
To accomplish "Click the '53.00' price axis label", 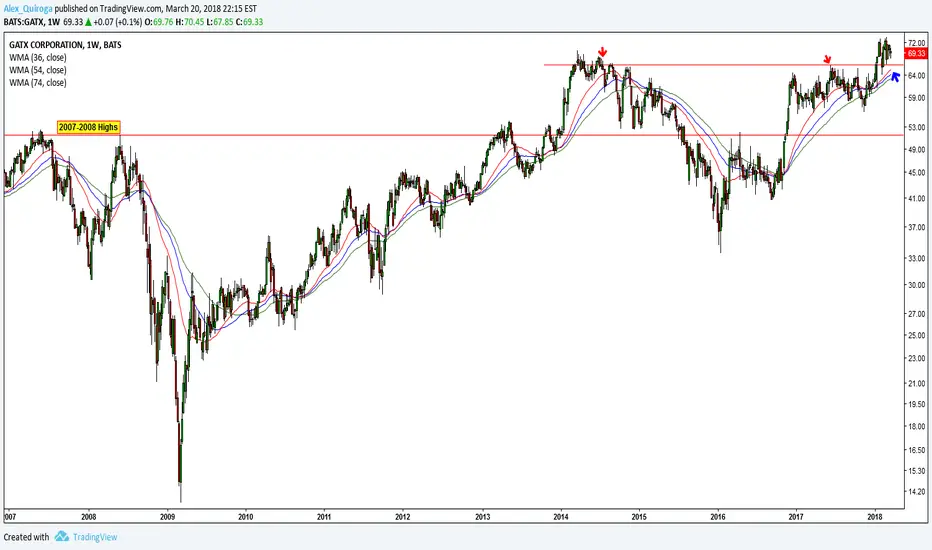I will coord(917,127).
